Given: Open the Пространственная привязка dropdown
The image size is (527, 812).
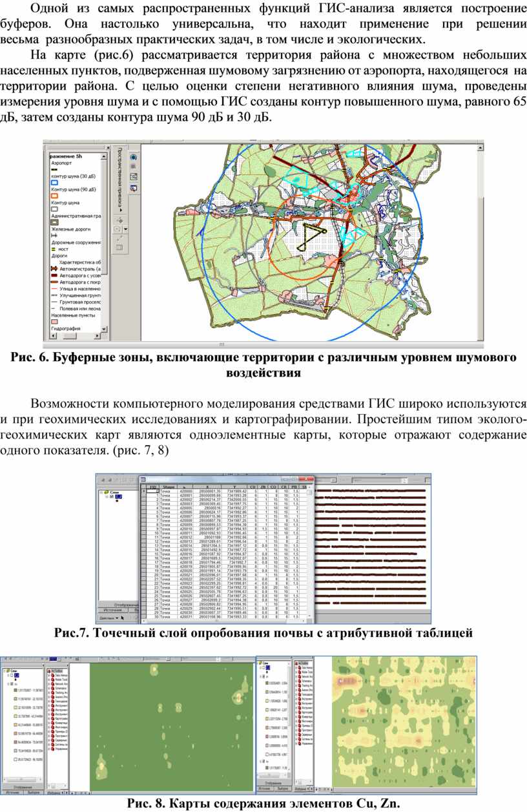Looking at the screenshot, I should tap(121, 180).
